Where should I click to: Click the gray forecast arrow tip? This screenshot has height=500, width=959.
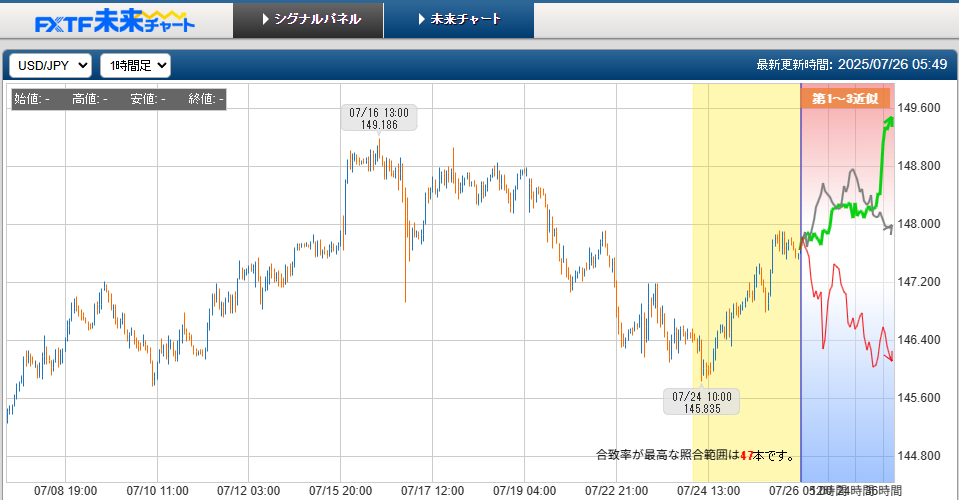890,229
